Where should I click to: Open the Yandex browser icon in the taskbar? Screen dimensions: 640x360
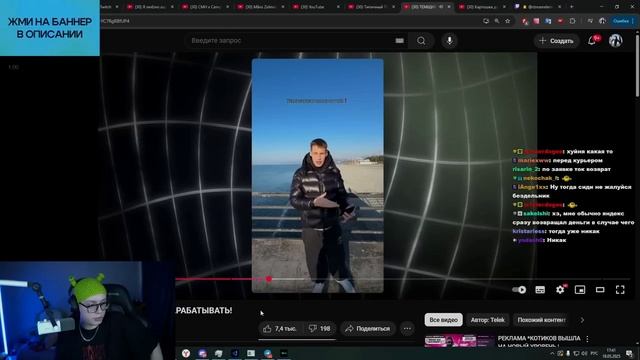(186, 353)
